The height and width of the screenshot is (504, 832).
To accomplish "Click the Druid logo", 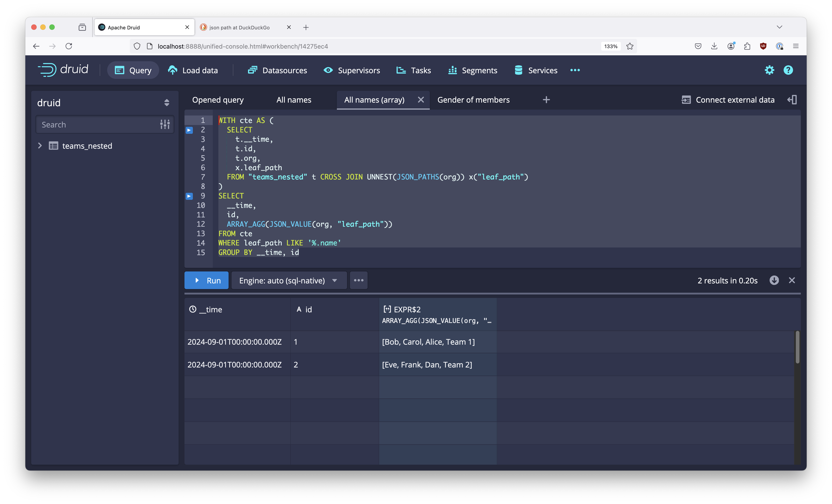I will click(x=63, y=70).
